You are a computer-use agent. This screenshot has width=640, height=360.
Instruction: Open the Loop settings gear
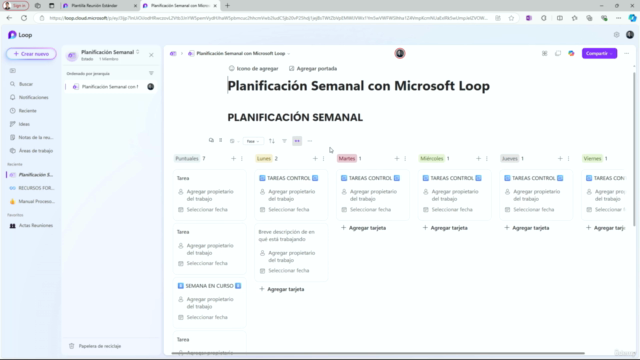click(616, 35)
